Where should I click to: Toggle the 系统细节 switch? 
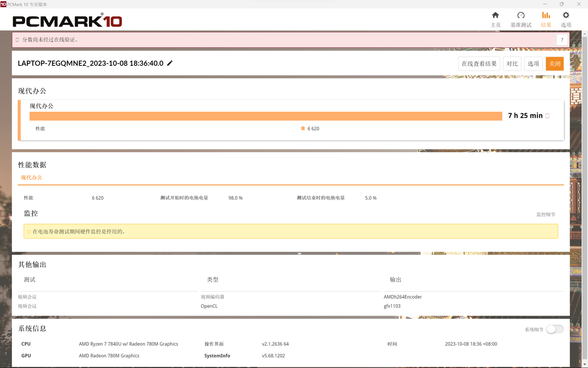[555, 329]
